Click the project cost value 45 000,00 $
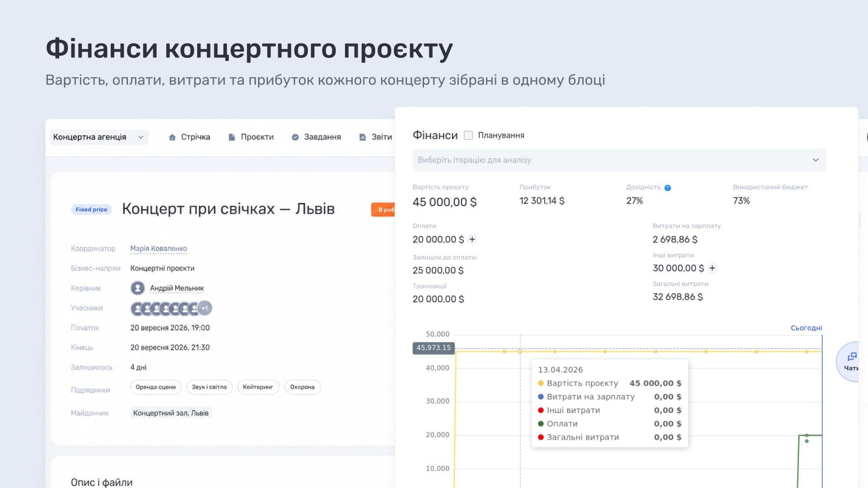Viewport: 868px width, 488px height. click(x=444, y=202)
